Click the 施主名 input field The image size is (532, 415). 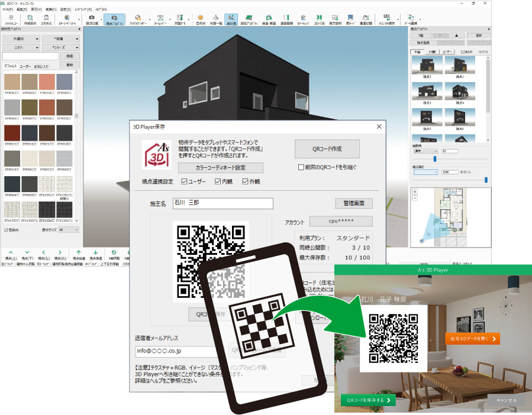[223, 203]
